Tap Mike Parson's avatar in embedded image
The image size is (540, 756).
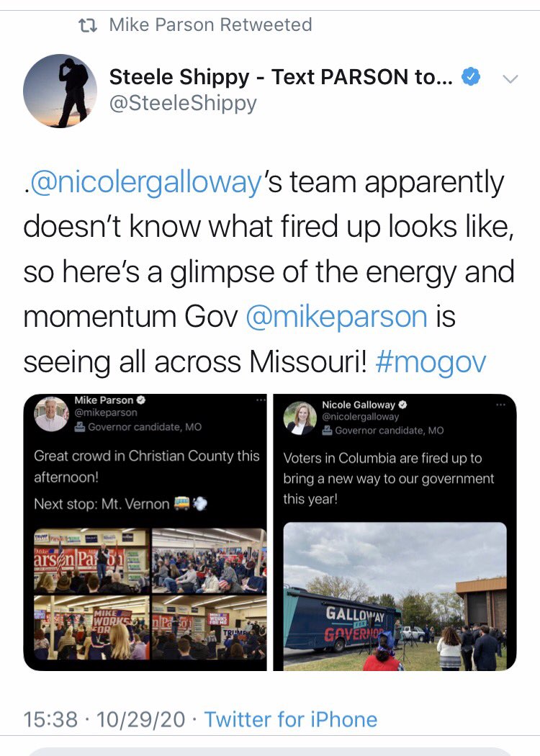[51, 414]
